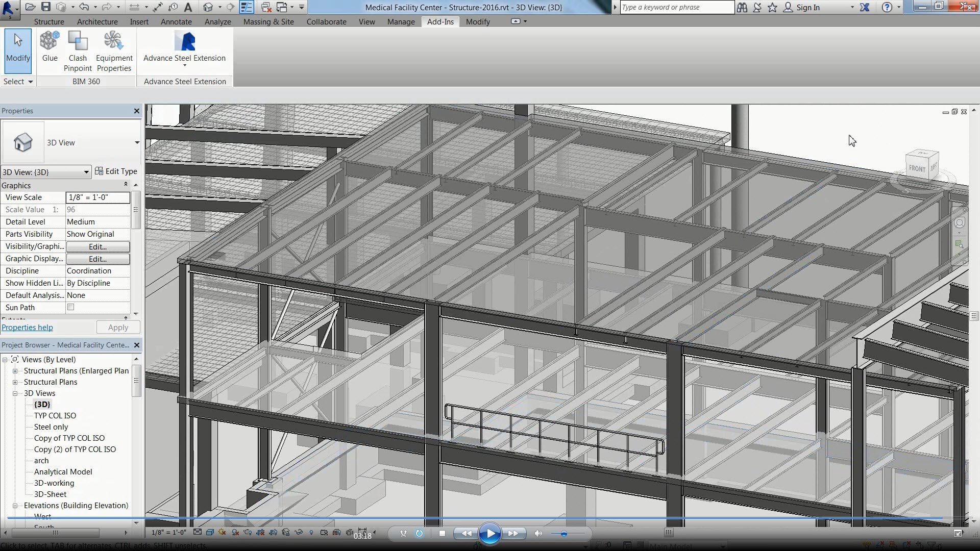Click the ViewCube FRONT face

917,168
